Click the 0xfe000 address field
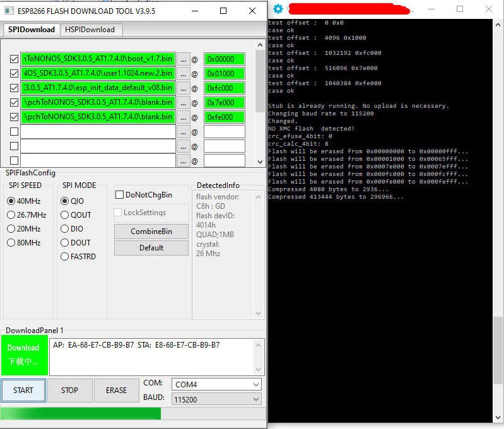 pos(225,117)
